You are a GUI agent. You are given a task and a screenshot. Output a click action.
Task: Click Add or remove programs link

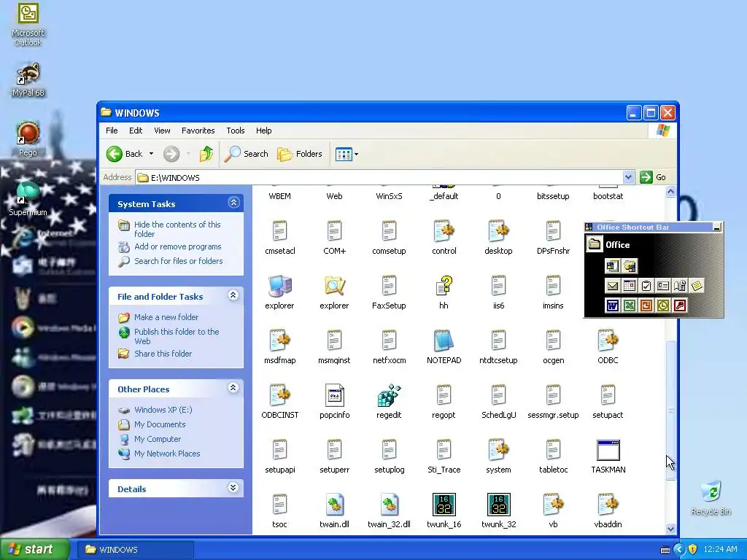pyautogui.click(x=178, y=246)
